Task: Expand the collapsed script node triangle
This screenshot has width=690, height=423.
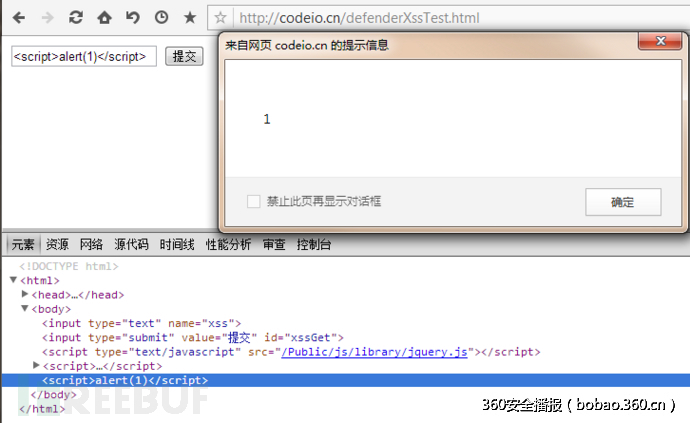Action: [x=37, y=365]
